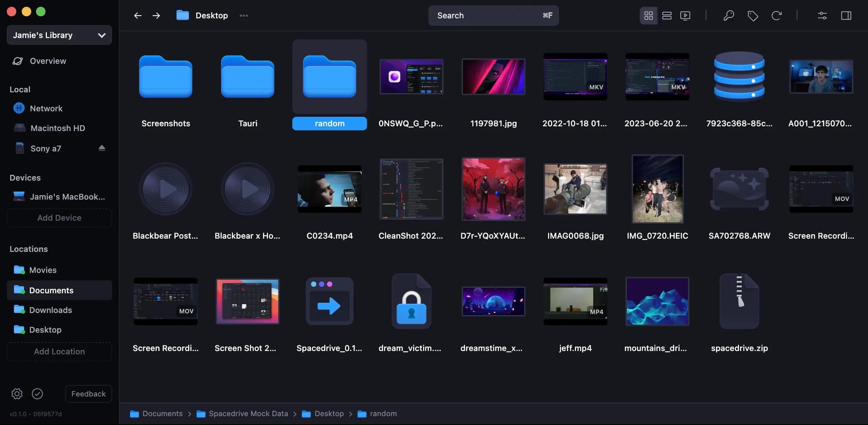Click the Feedback button
The width and height of the screenshot is (868, 425).
[88, 394]
